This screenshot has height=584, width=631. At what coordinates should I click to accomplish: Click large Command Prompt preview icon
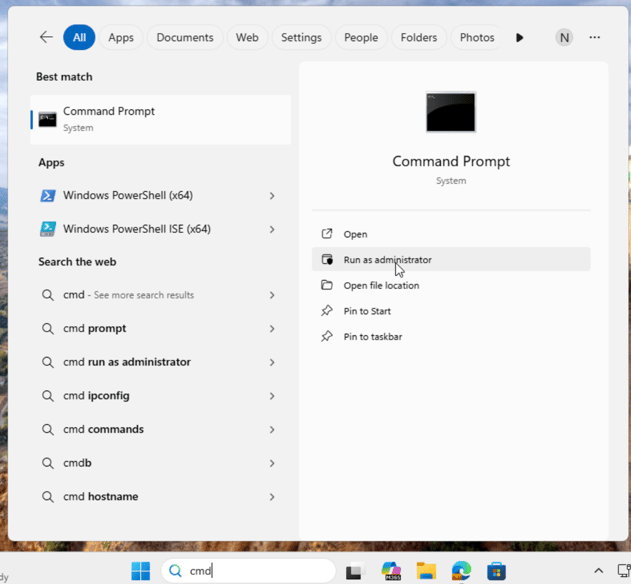click(451, 112)
